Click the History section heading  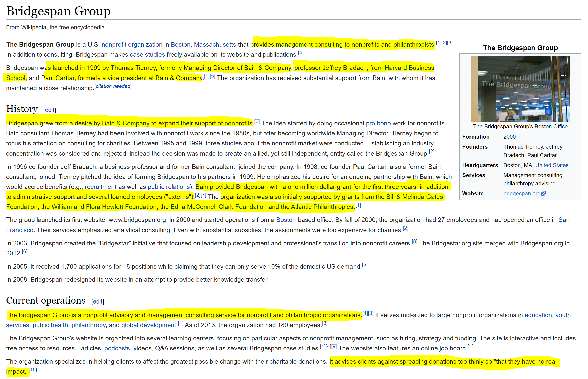(x=22, y=109)
